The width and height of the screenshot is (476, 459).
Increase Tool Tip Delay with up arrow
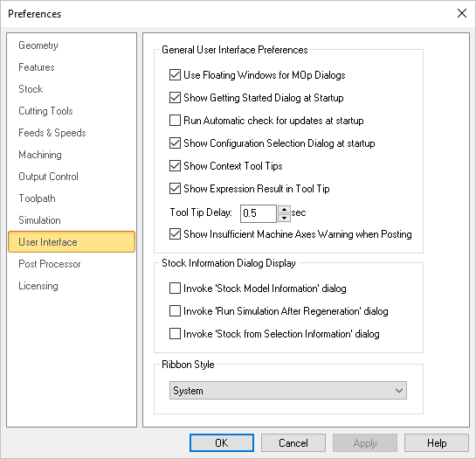284,210
